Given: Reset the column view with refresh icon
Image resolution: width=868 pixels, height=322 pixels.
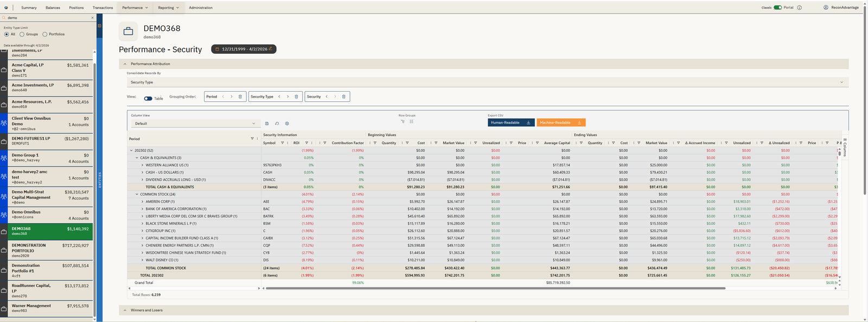Looking at the screenshot, I should coord(277,124).
